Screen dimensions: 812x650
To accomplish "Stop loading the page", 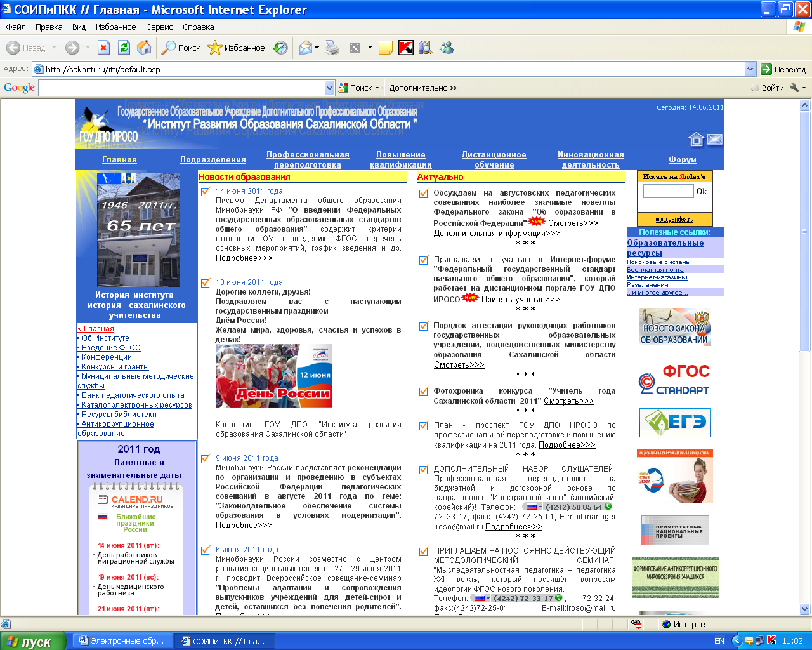I will point(104,48).
